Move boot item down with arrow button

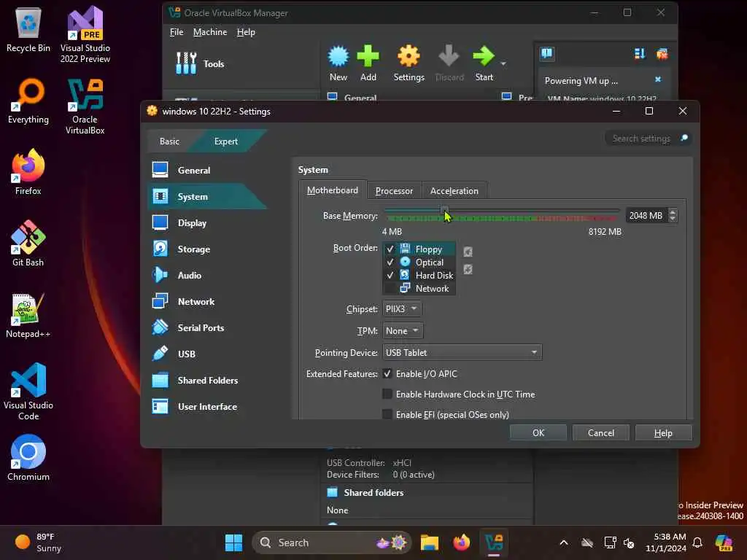468,270
